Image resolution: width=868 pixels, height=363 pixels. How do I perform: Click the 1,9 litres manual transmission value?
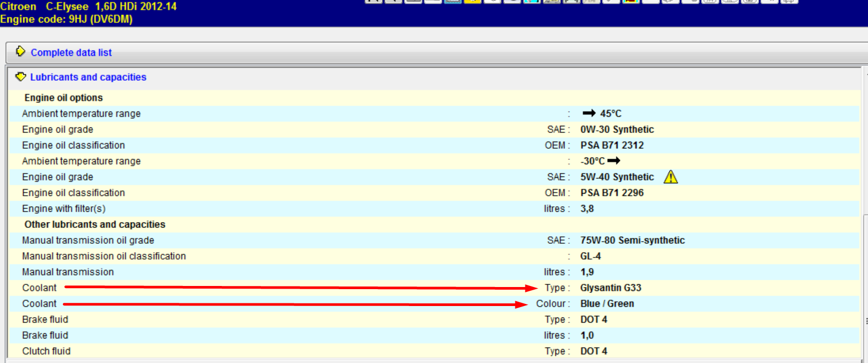pyautogui.click(x=587, y=272)
